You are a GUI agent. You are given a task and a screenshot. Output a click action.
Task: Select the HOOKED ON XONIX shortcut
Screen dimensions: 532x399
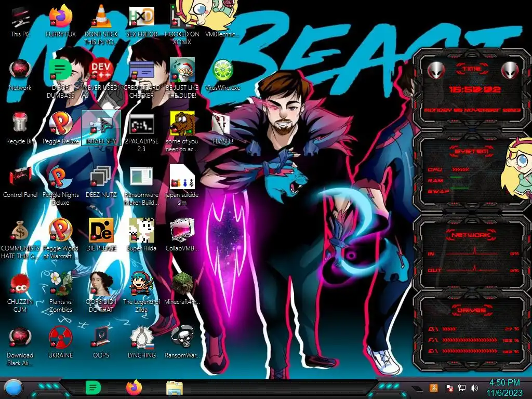point(182,25)
